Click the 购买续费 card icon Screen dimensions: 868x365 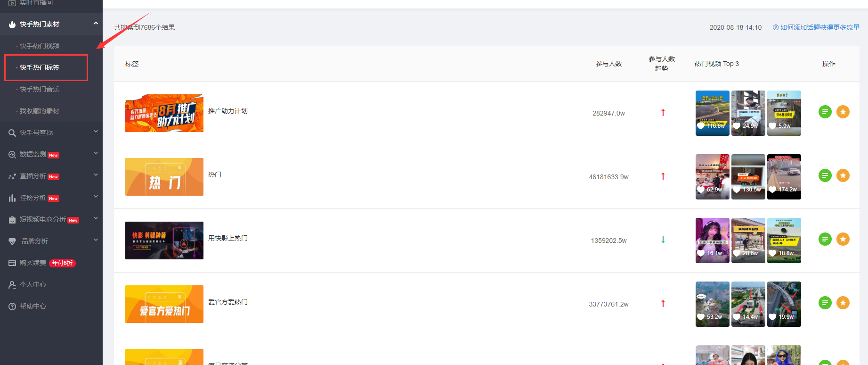point(12,263)
